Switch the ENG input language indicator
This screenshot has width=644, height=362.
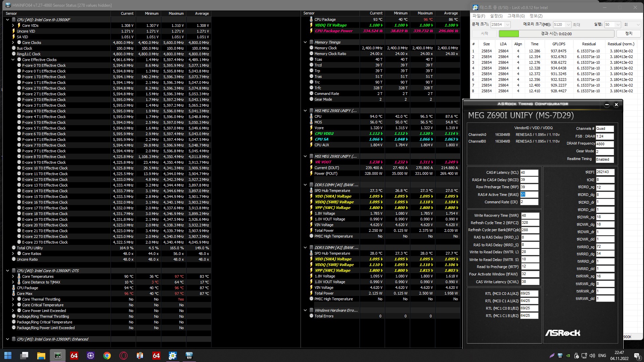click(602, 356)
